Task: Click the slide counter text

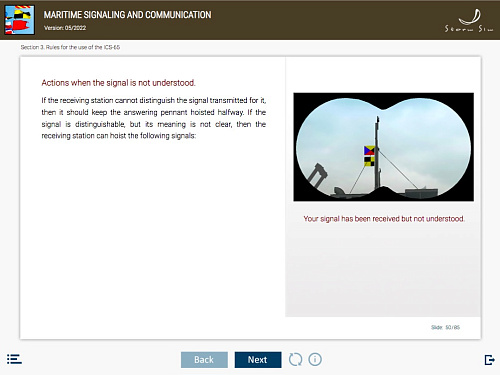Action: 445,327
